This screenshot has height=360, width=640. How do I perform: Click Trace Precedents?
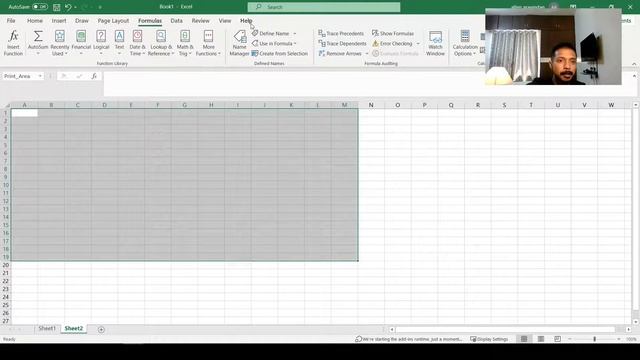click(341, 33)
